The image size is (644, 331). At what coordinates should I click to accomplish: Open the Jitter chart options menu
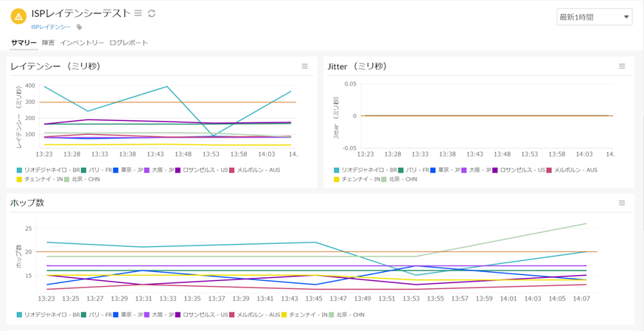[622, 66]
